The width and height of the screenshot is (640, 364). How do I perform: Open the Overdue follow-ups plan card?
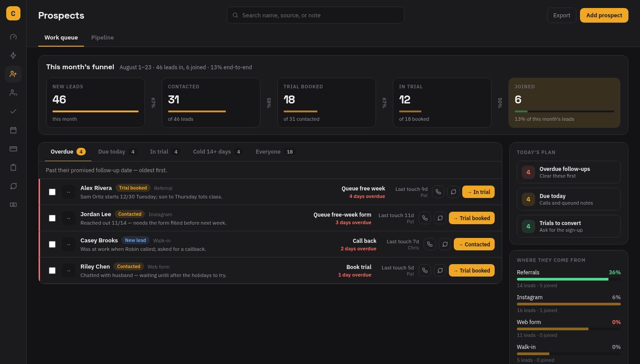coord(569,172)
